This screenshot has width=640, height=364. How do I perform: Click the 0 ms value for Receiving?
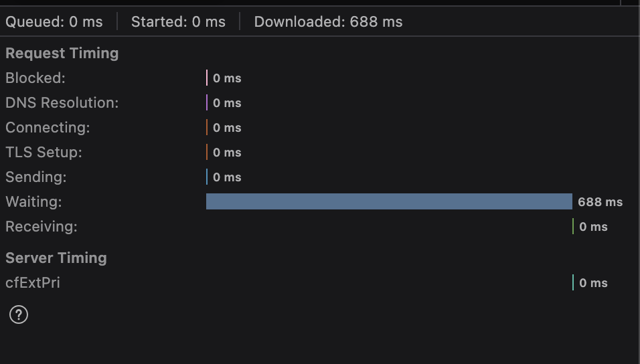pos(593,227)
